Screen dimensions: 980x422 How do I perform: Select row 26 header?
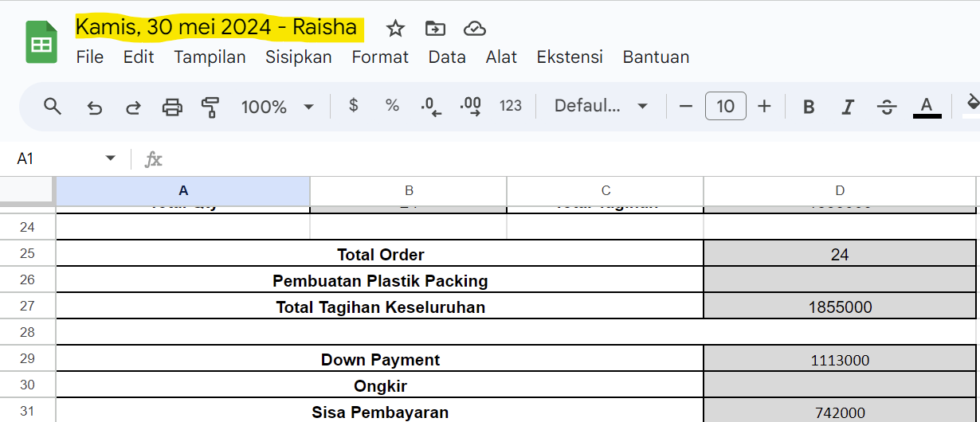(x=27, y=280)
